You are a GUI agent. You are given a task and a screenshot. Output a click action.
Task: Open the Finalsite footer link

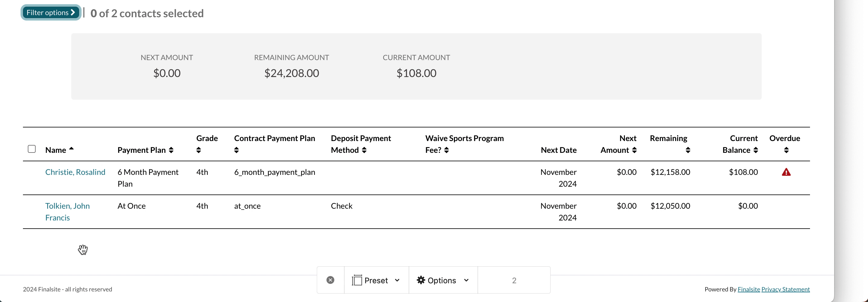click(x=748, y=289)
